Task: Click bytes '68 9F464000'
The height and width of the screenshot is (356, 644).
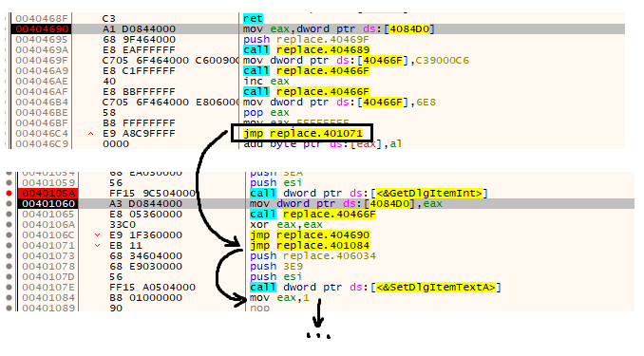Action: [x=139, y=40]
